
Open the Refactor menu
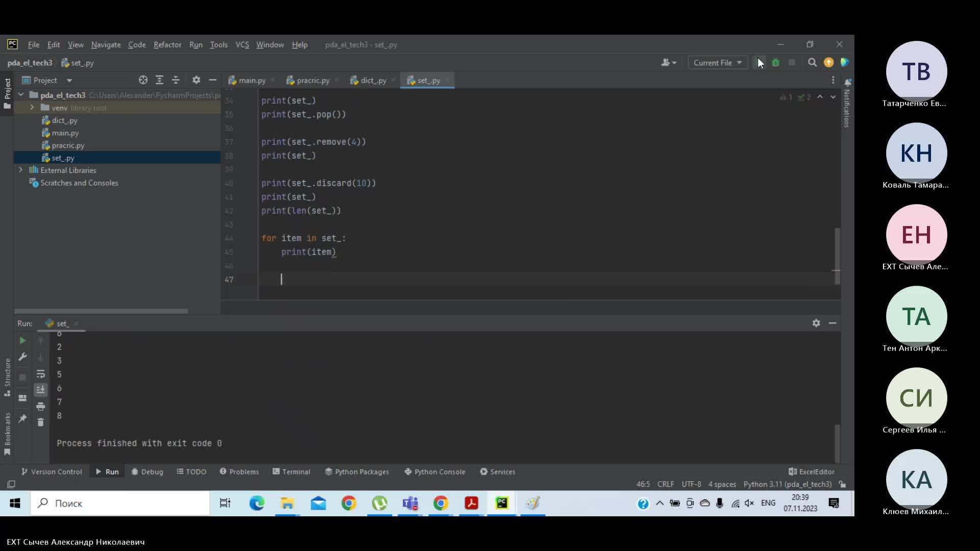[167, 45]
